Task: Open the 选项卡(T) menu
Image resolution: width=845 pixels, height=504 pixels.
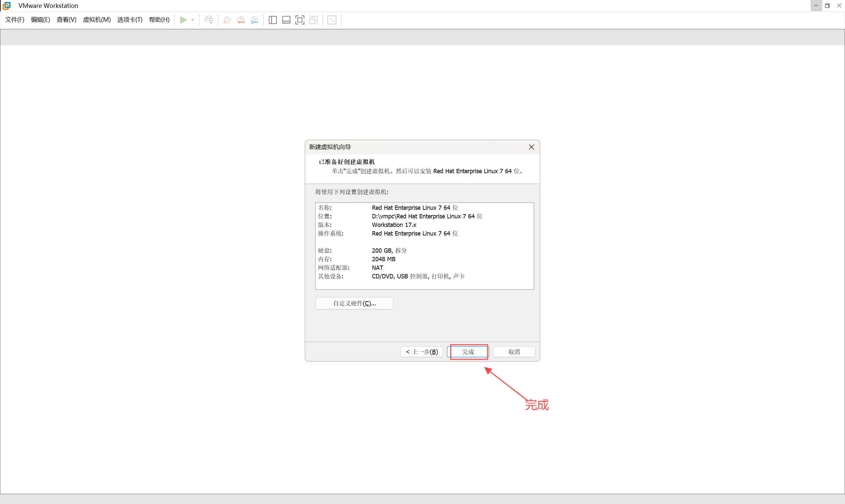Action: coord(130,20)
